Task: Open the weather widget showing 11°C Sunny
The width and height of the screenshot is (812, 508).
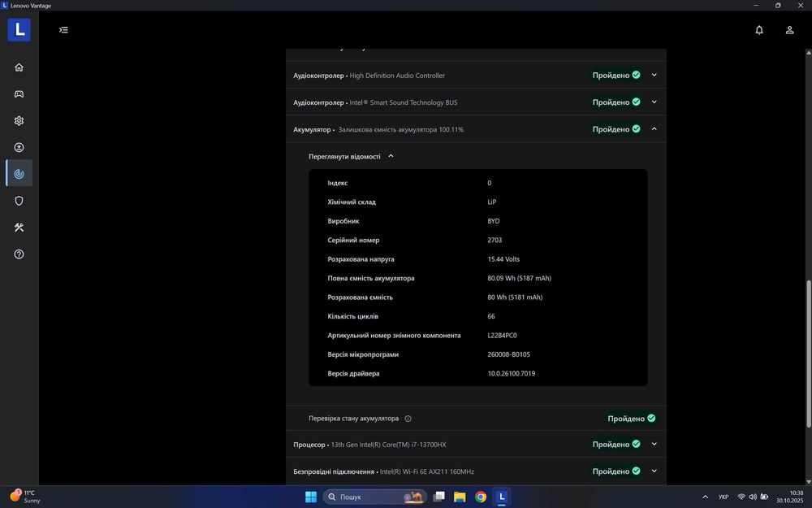Action: click(25, 497)
